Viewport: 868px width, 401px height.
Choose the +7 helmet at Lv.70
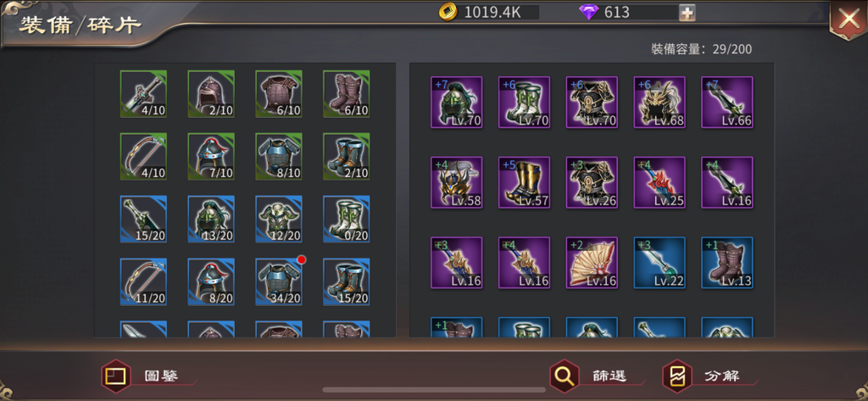[457, 103]
